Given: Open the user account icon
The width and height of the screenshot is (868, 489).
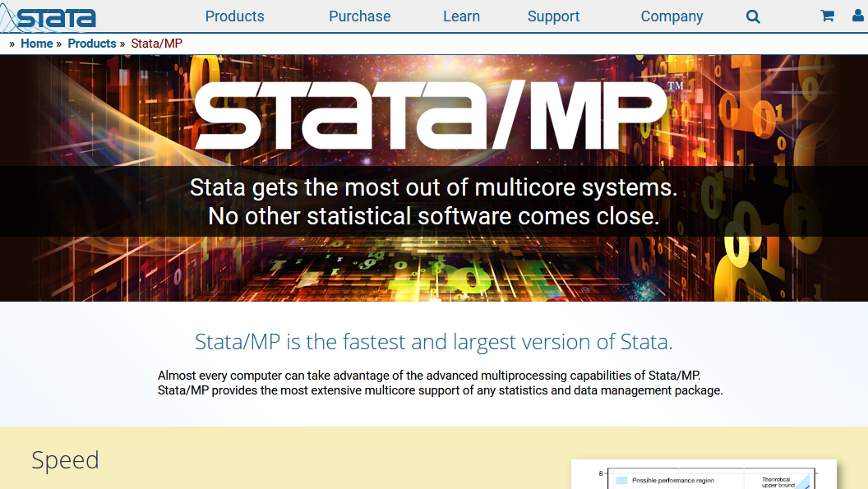Looking at the screenshot, I should (858, 16).
